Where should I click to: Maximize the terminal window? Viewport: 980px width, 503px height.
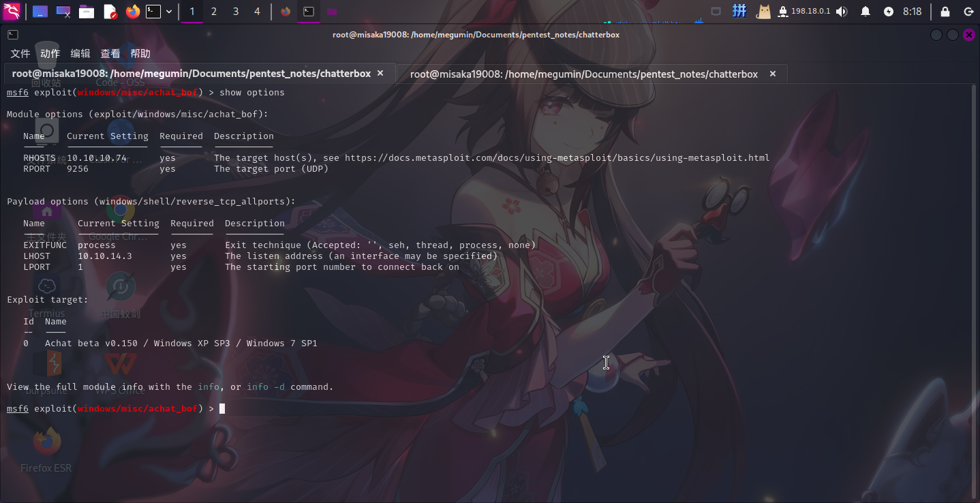point(953,35)
